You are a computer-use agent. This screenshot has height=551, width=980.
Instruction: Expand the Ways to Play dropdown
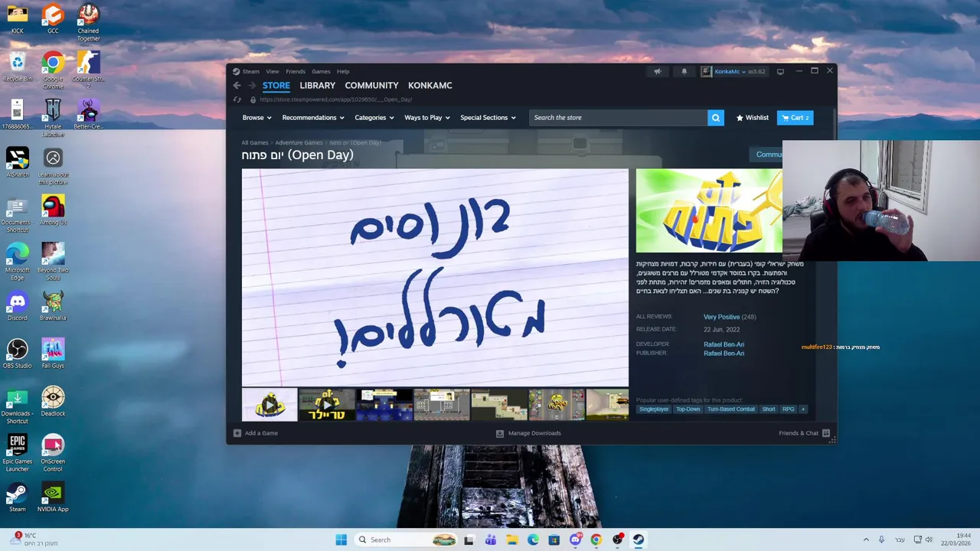click(x=427, y=118)
